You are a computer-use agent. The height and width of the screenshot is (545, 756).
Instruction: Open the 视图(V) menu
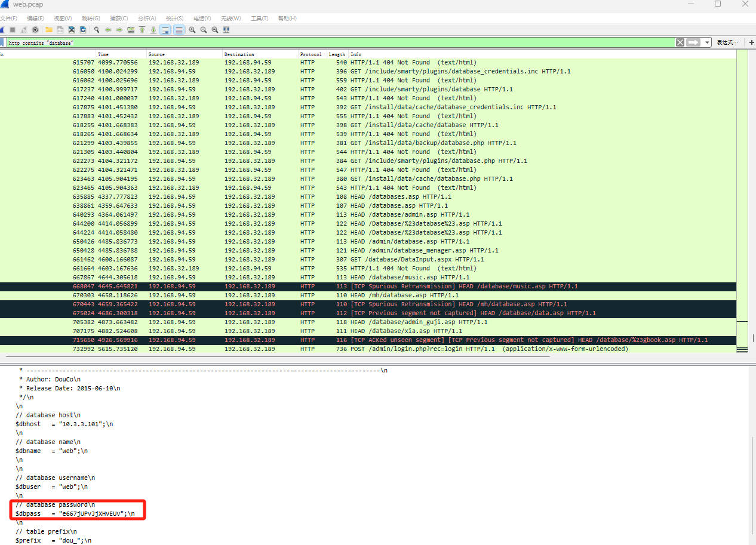(x=63, y=19)
